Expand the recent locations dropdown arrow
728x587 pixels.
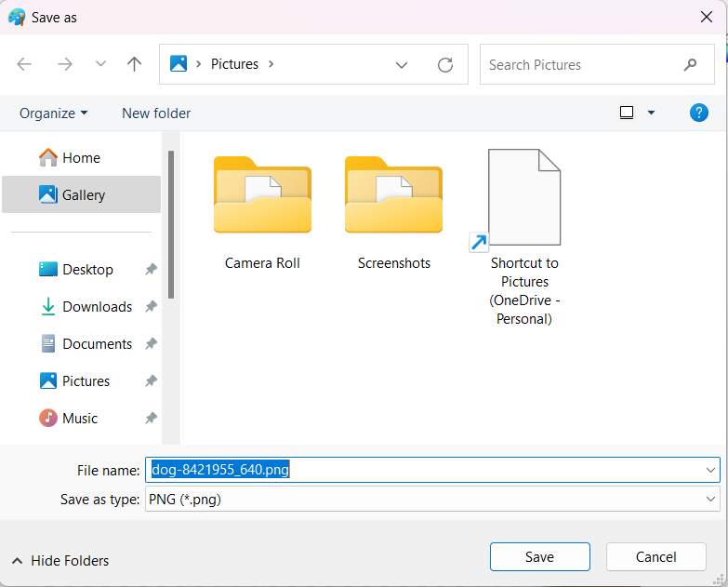[100, 64]
